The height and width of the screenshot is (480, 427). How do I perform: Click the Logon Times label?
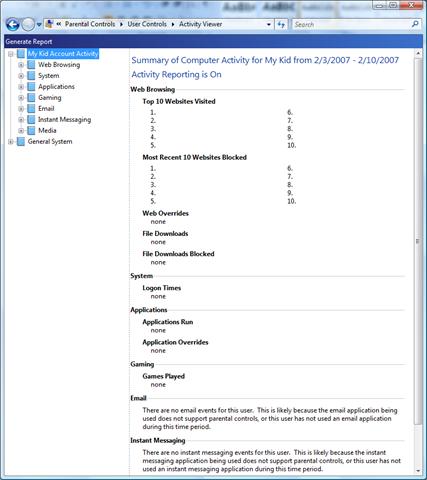tap(162, 288)
